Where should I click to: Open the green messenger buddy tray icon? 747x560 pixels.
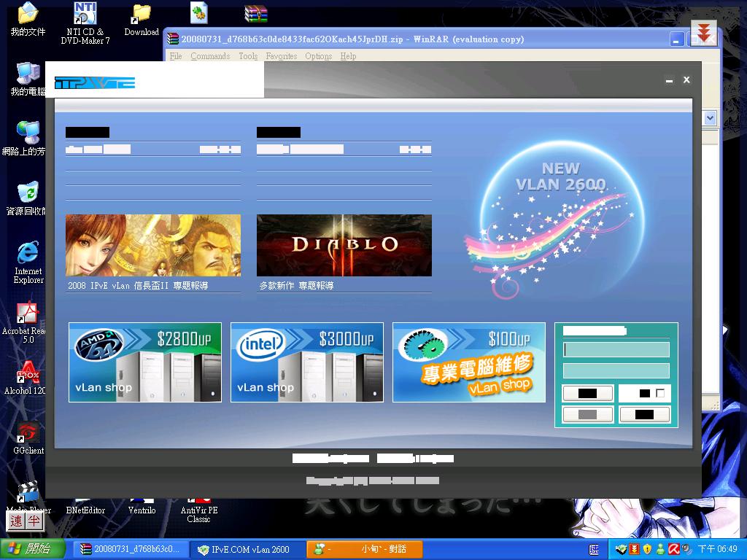(660, 550)
